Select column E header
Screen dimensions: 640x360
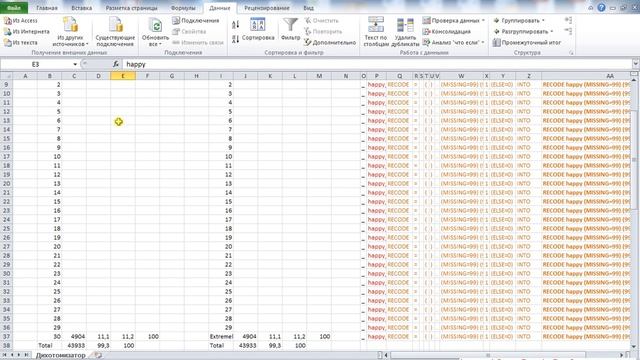[123, 76]
